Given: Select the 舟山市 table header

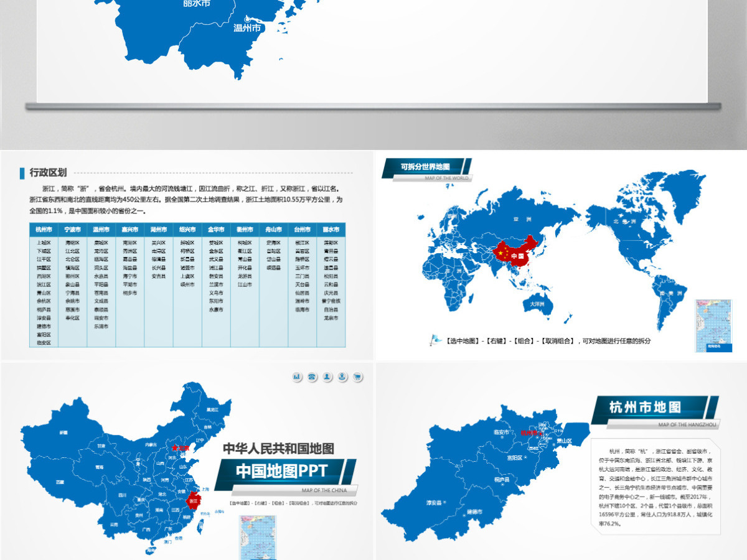Looking at the screenshot, I should point(273,229).
